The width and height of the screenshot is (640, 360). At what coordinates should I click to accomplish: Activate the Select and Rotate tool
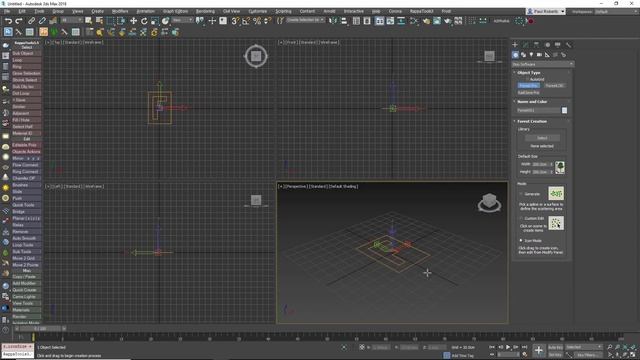tap(144, 20)
